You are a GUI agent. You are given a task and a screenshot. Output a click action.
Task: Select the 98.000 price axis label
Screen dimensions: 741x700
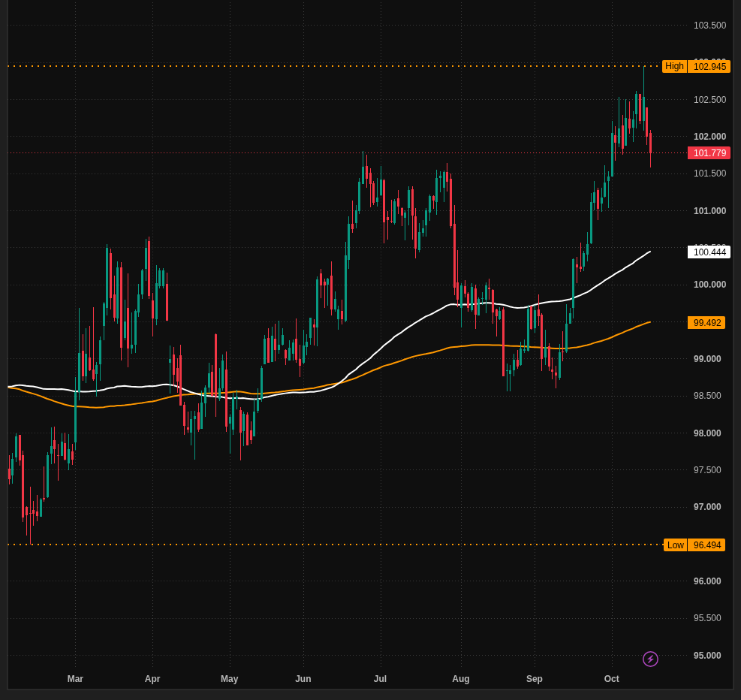pos(707,433)
